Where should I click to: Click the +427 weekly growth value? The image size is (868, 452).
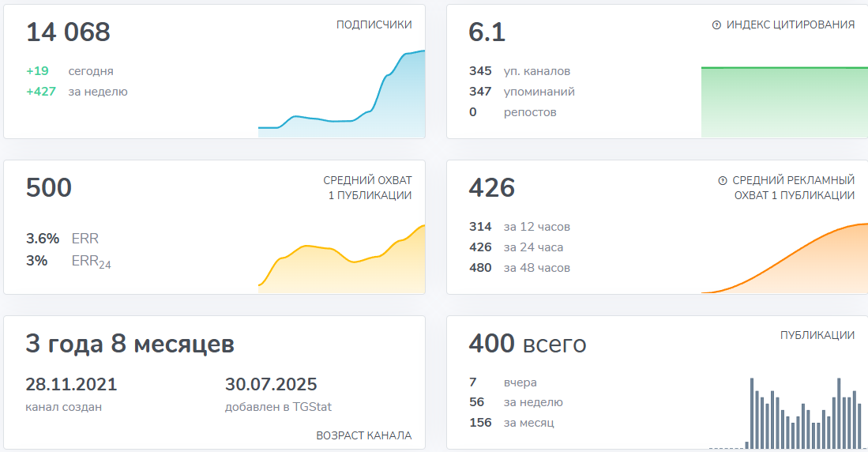click(41, 92)
